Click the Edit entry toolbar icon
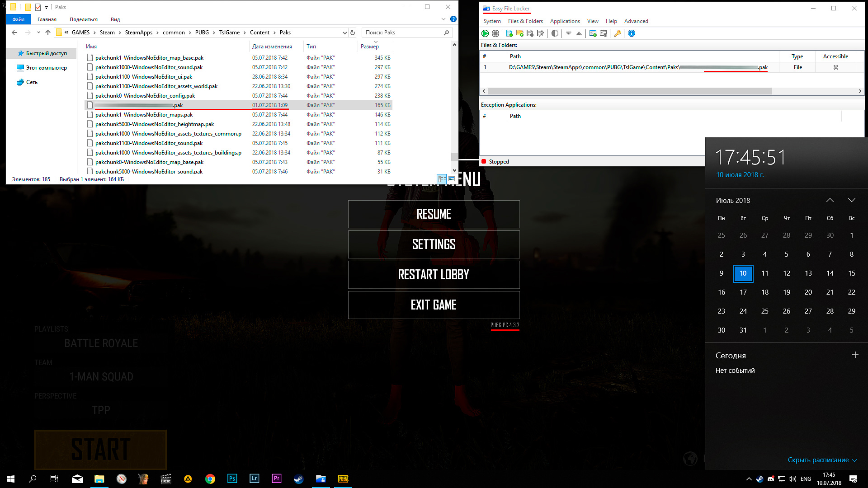This screenshot has height=488, width=868. [x=540, y=33]
